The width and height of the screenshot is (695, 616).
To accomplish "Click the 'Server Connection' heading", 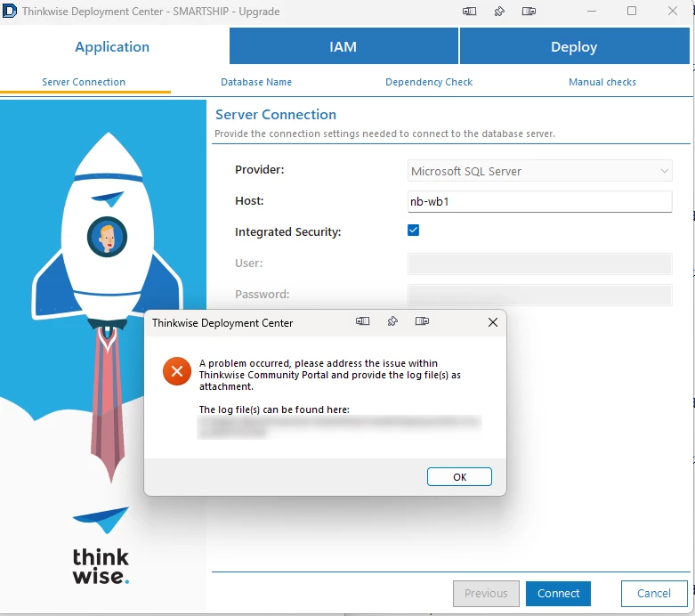I will [x=276, y=115].
